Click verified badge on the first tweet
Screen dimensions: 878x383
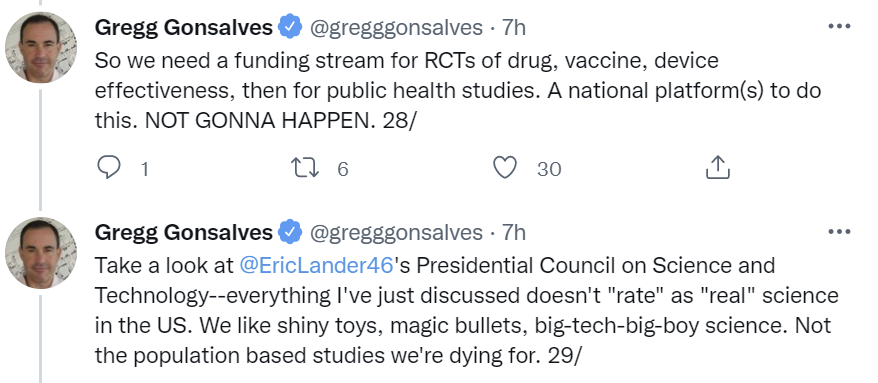click(x=291, y=27)
